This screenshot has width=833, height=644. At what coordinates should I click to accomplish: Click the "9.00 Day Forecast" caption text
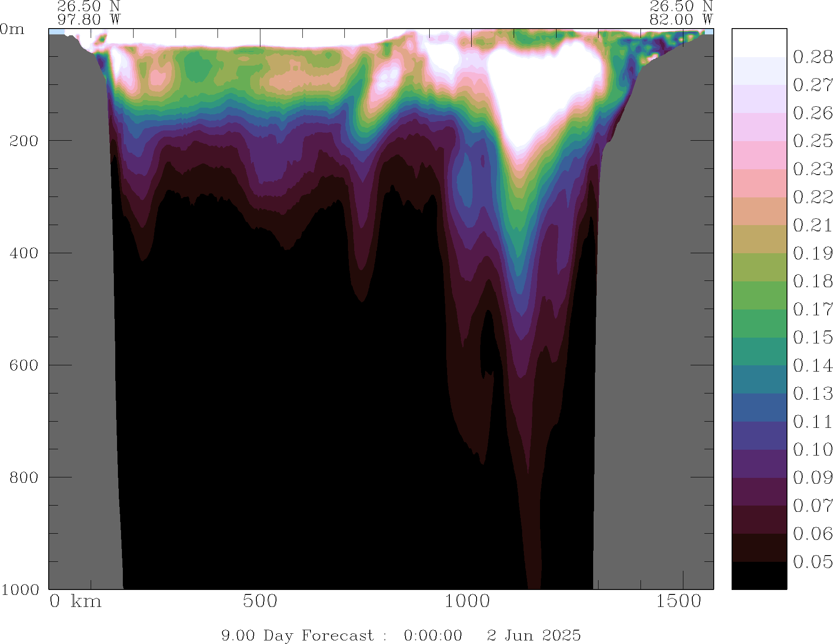297,635
